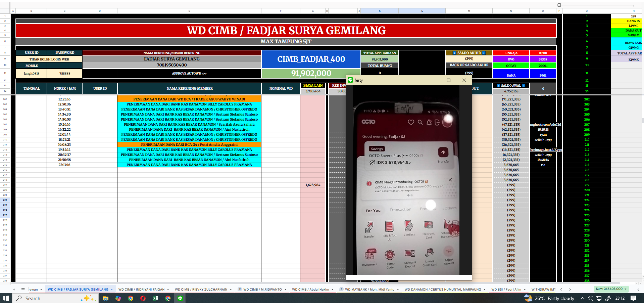Screen dimensions: 644x303
Task: Dismiss the CIMB Niaga introducing OCTO banner
Action: [450, 180]
